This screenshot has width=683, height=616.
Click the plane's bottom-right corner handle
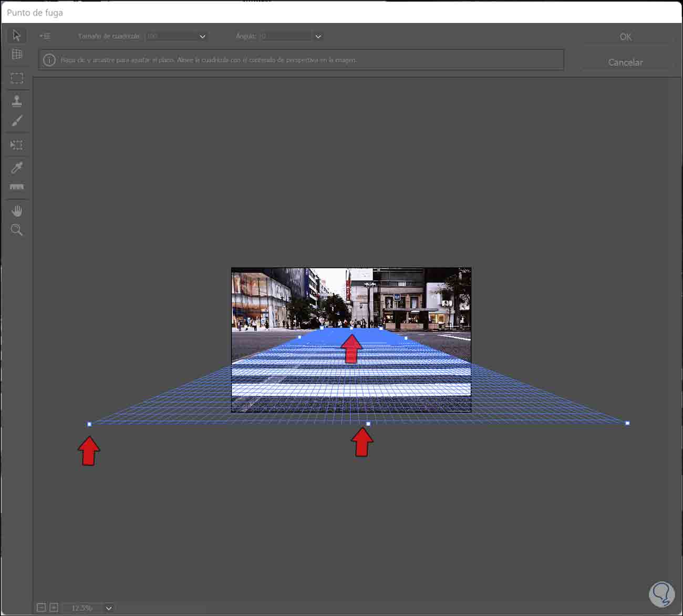point(627,423)
